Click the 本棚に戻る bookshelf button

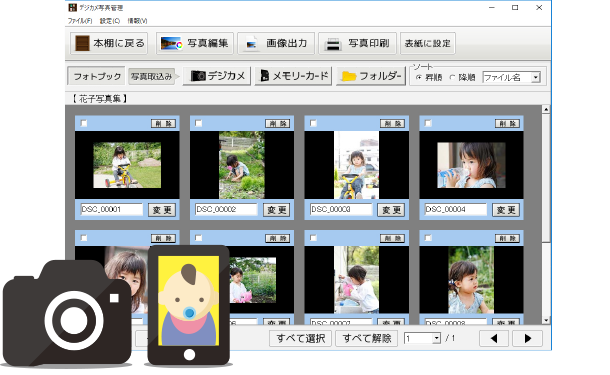pos(109,43)
